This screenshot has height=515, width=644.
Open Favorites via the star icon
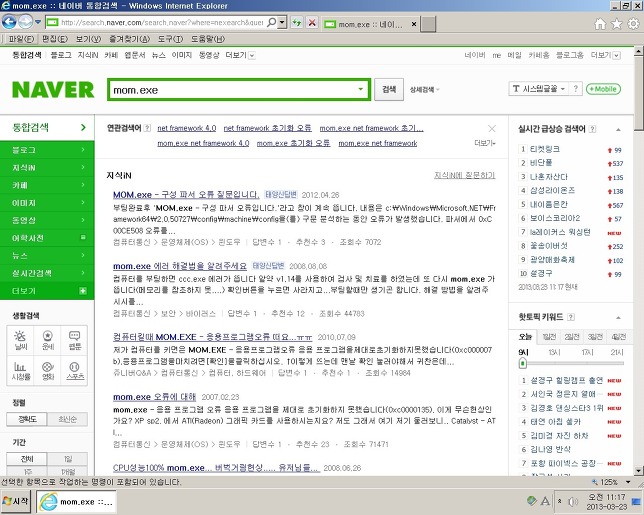[616, 24]
